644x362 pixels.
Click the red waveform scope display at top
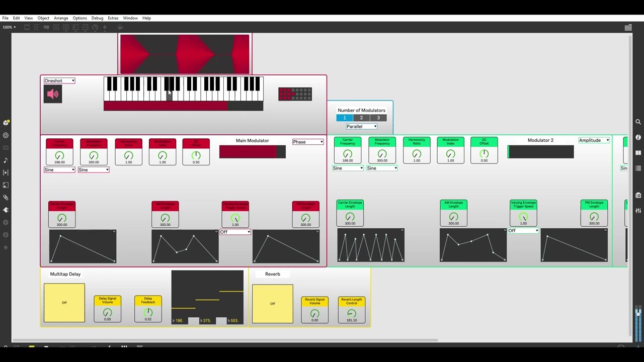pyautogui.click(x=185, y=54)
